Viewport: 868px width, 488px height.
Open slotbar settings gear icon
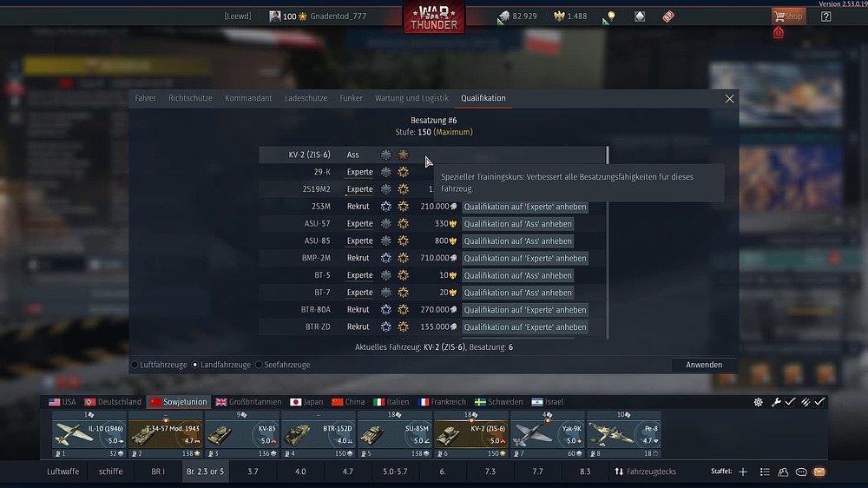tap(759, 402)
